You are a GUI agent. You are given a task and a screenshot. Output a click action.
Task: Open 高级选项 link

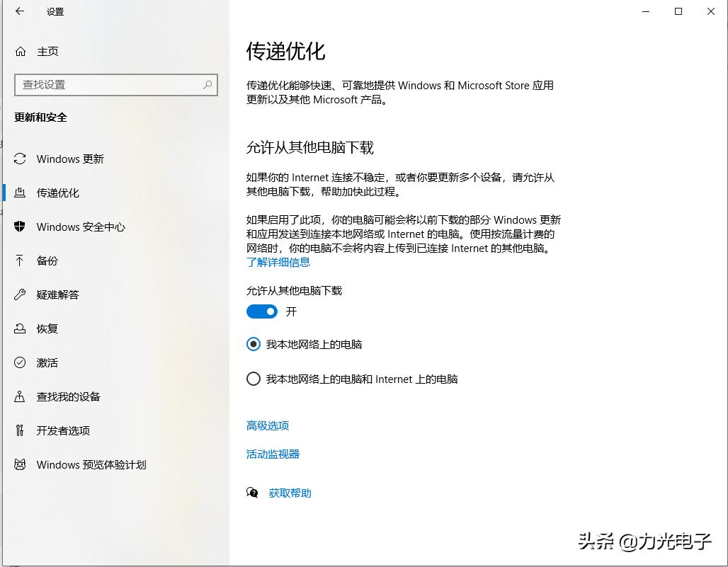pyautogui.click(x=267, y=425)
